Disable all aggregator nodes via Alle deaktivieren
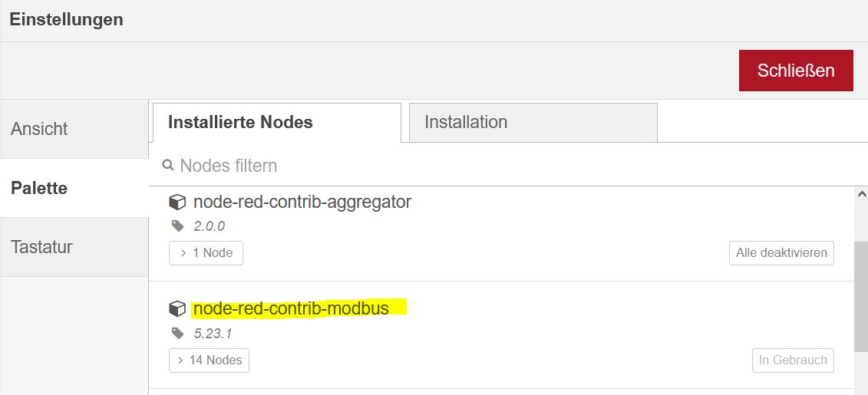Viewport: 868px width, 395px height. (x=781, y=253)
